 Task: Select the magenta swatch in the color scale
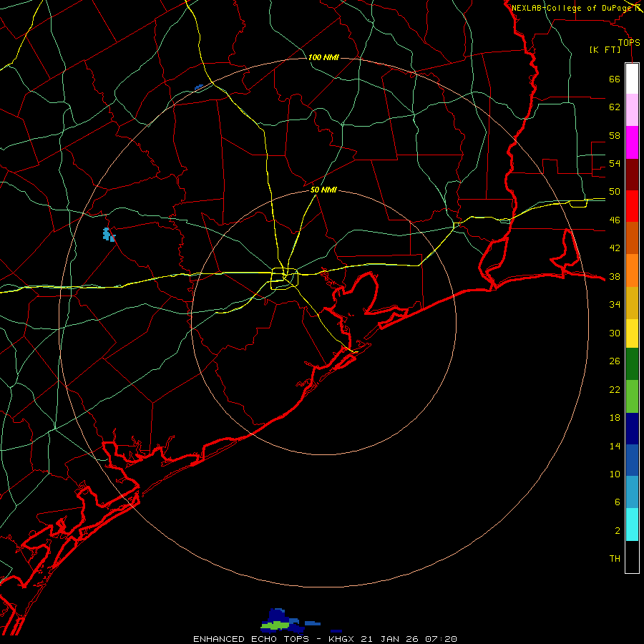632,142
